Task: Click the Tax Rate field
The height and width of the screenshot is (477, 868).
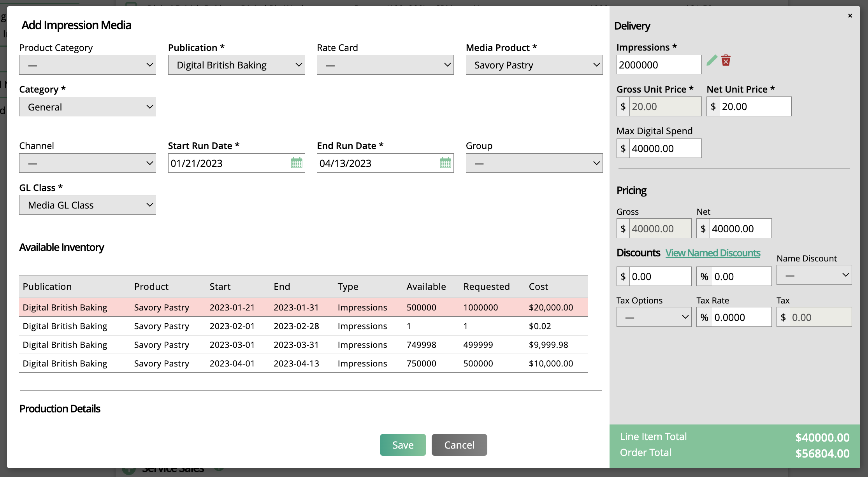Action: click(741, 317)
